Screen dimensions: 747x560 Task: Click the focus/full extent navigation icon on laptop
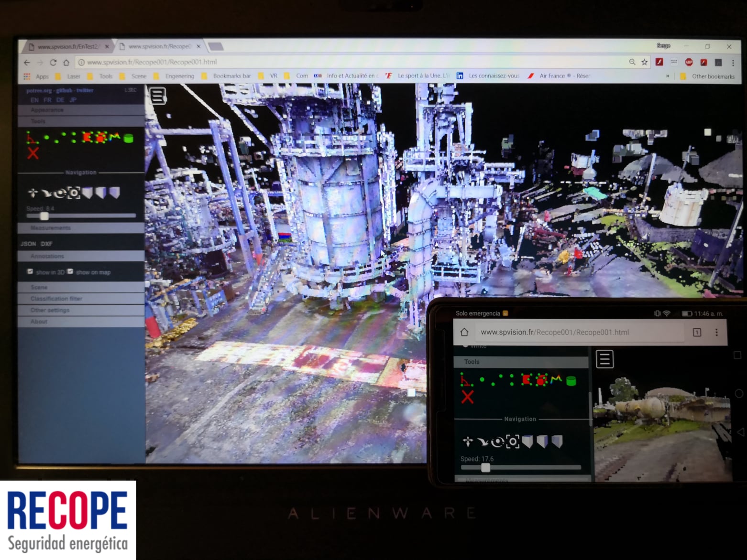coord(74,193)
